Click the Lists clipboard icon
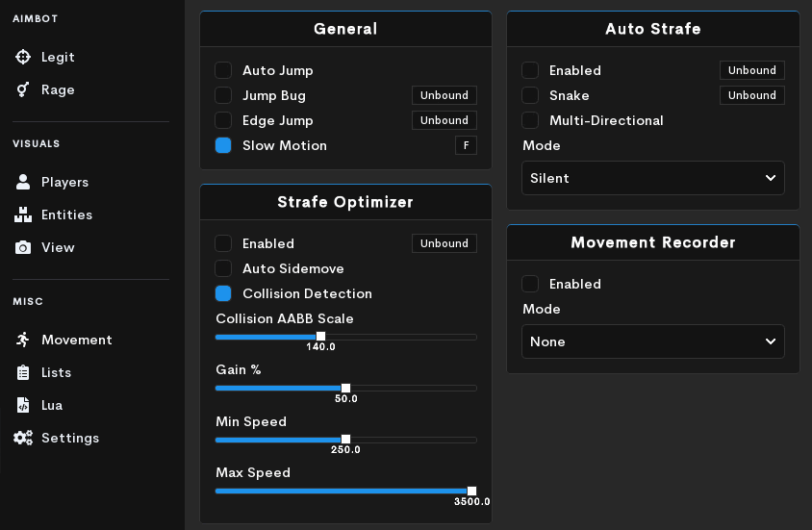Viewport: 812px width, 530px height. tap(23, 372)
